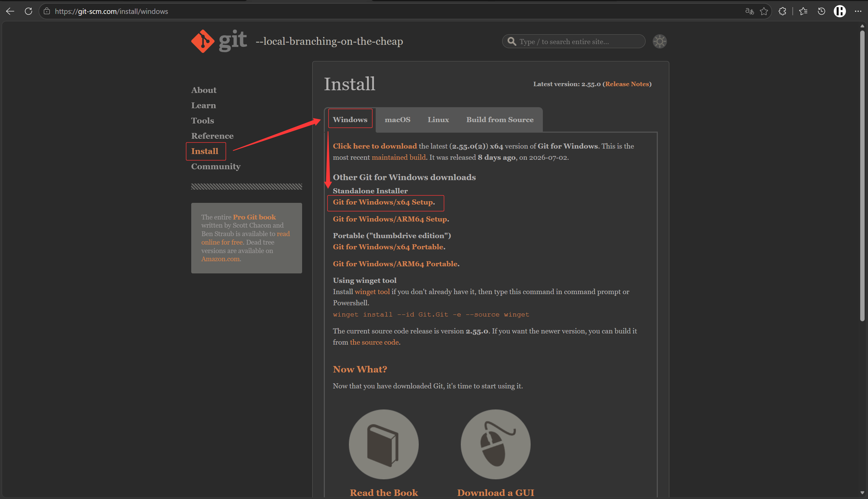The width and height of the screenshot is (868, 499).
Task: Click the git wordmark text
Action: pyautogui.click(x=233, y=40)
